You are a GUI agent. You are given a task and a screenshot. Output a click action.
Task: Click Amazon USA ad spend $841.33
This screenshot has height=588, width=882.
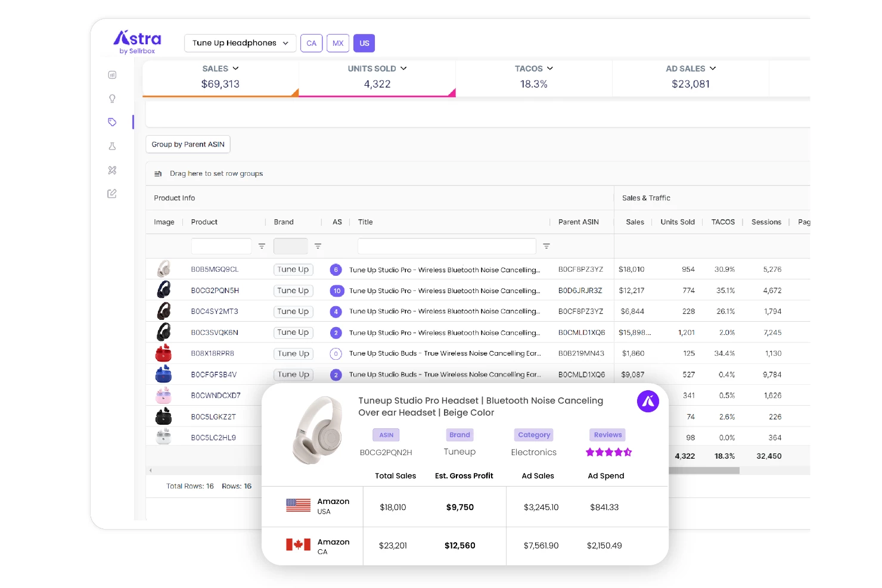604,508
